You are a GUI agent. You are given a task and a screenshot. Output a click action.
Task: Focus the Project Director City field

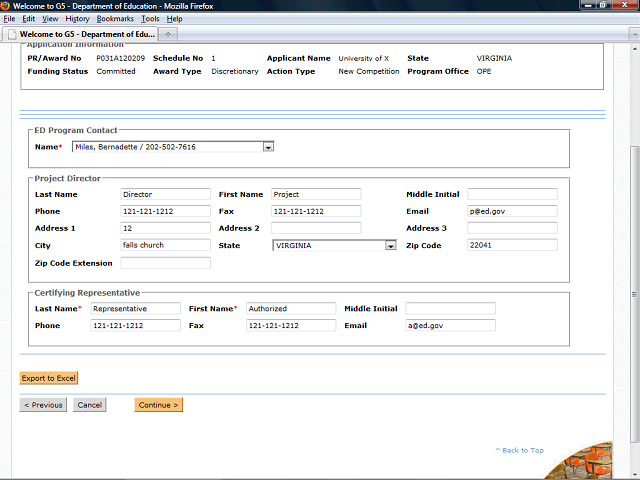point(165,245)
